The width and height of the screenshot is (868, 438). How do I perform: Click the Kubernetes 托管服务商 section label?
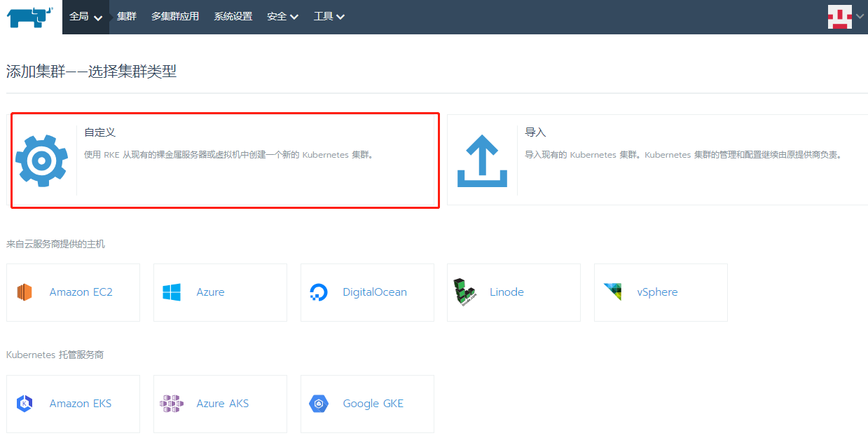[55, 355]
